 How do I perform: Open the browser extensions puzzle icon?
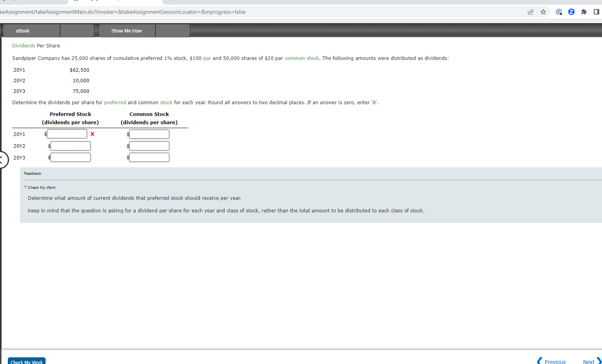tap(584, 12)
